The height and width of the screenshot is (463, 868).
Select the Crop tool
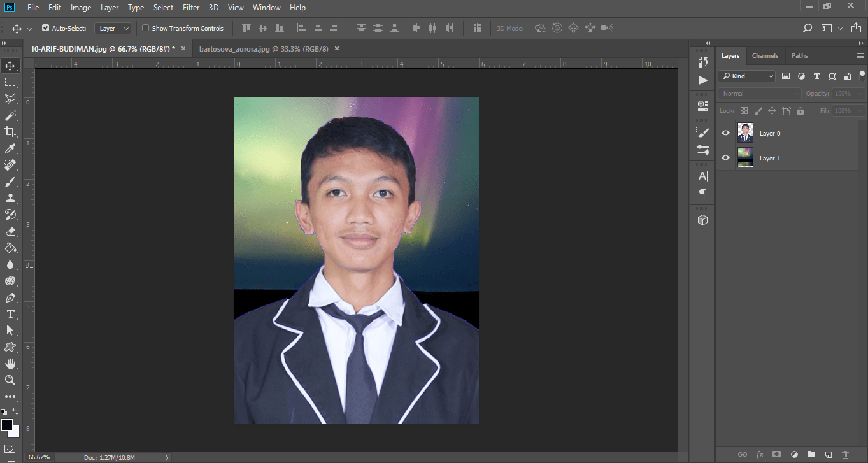9,132
